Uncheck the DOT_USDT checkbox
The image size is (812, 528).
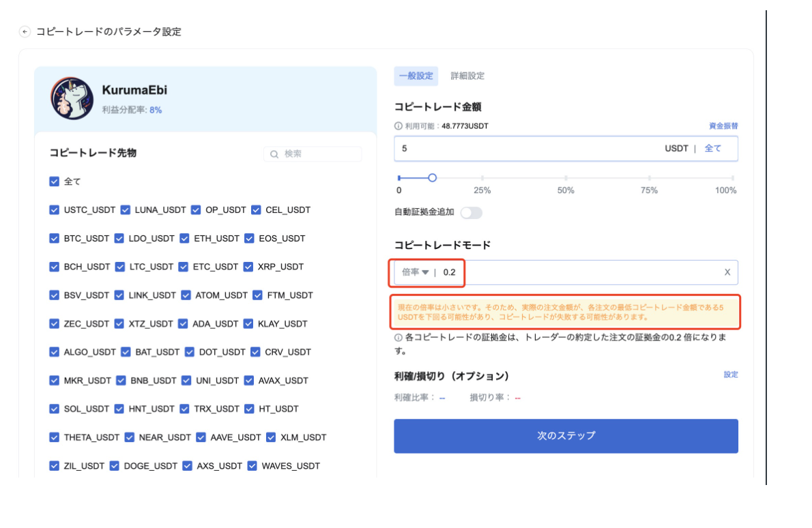tap(190, 352)
